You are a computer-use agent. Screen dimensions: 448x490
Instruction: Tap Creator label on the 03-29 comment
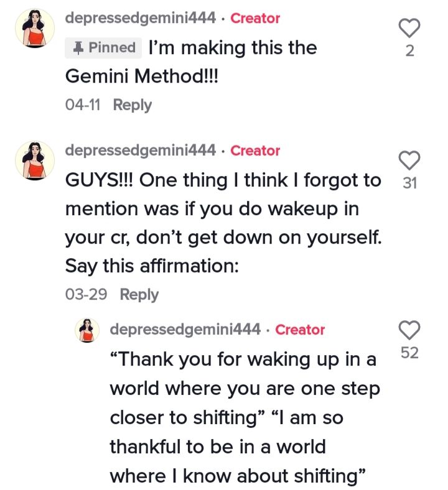[x=255, y=150]
